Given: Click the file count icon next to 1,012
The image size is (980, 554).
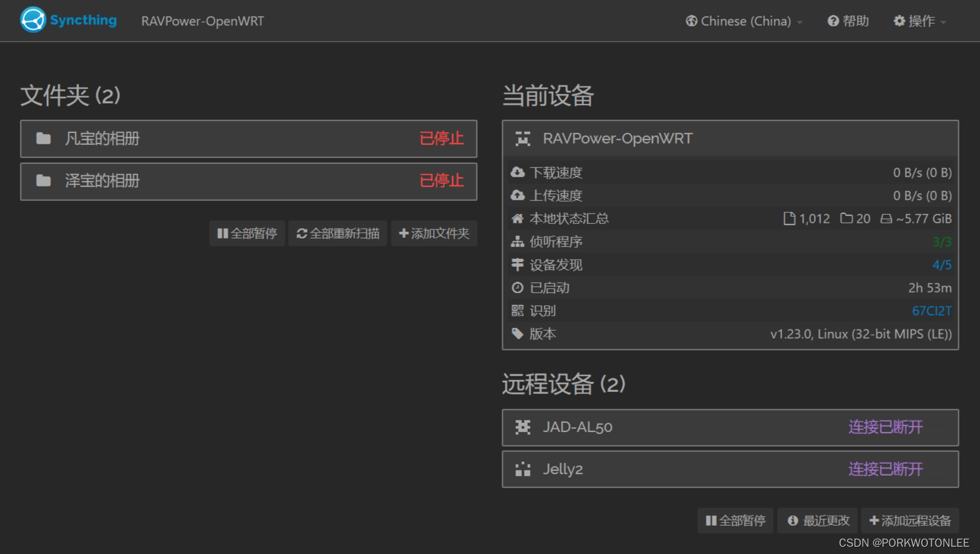Looking at the screenshot, I should (789, 218).
